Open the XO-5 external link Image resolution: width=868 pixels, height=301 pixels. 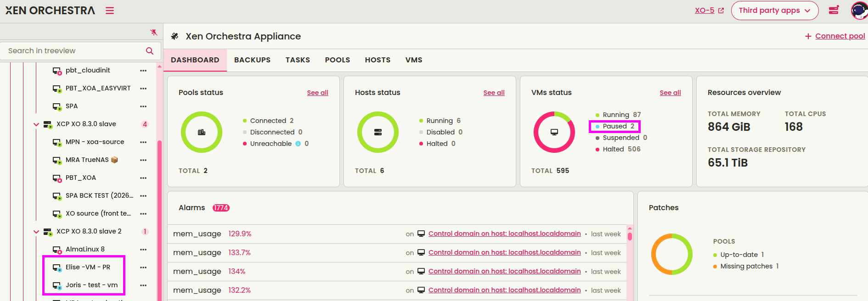click(x=709, y=11)
